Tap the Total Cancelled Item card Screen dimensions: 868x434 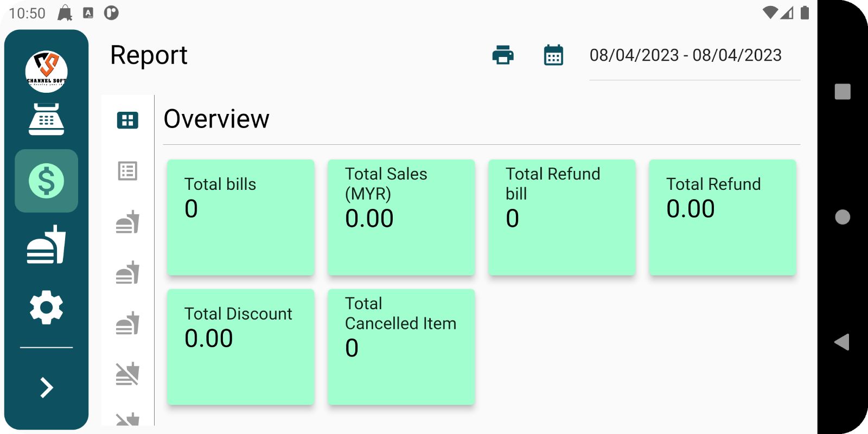pyautogui.click(x=401, y=347)
